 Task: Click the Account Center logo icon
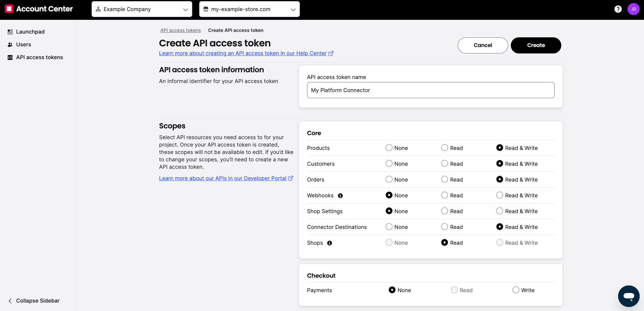point(9,9)
